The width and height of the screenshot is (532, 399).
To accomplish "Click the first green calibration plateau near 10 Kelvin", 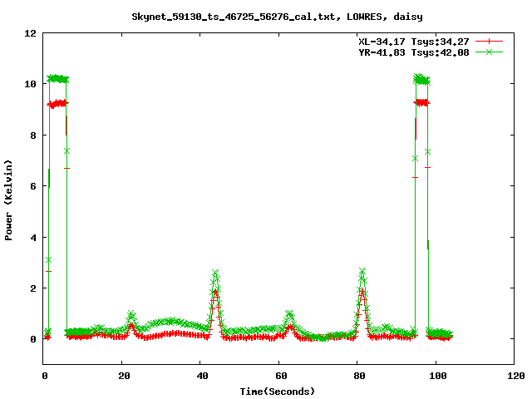I will pyautogui.click(x=58, y=79).
